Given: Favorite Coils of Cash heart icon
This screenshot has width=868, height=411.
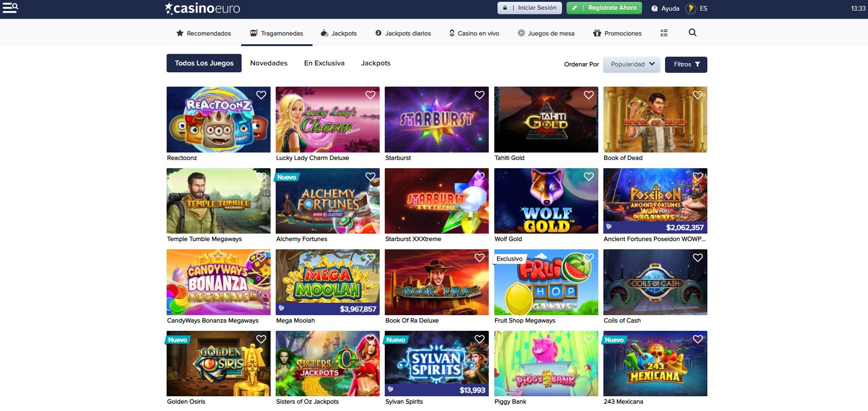Looking at the screenshot, I should click(698, 258).
